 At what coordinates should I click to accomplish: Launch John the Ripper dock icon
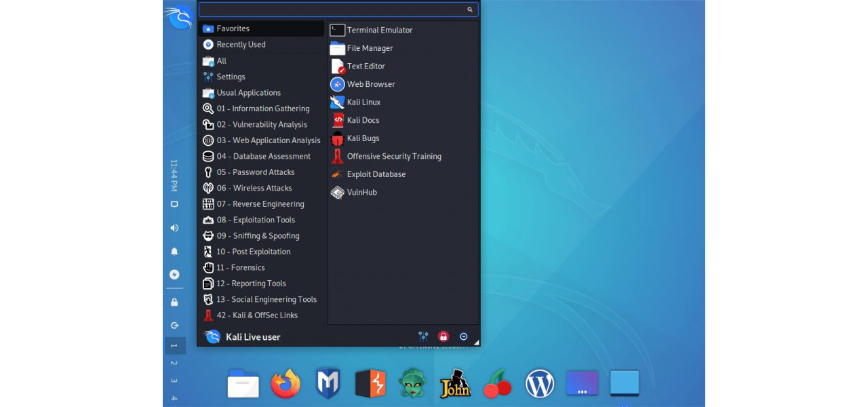[x=455, y=384]
